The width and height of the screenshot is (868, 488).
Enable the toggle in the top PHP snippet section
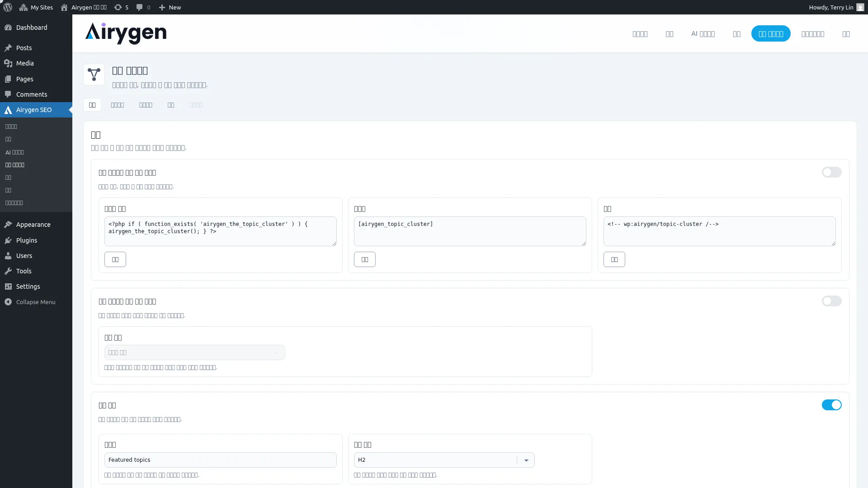(832, 172)
